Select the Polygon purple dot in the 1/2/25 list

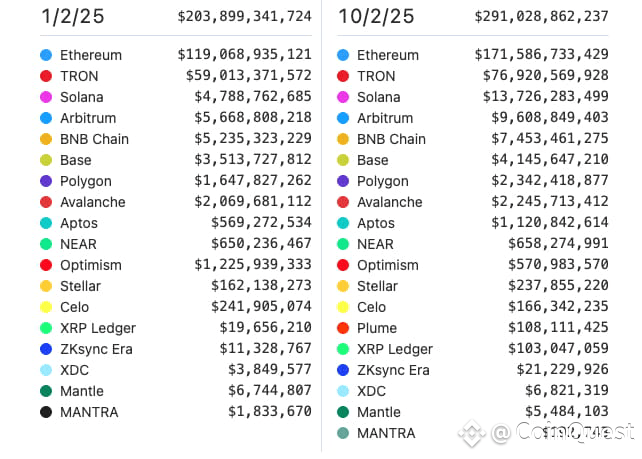pyautogui.click(x=46, y=181)
